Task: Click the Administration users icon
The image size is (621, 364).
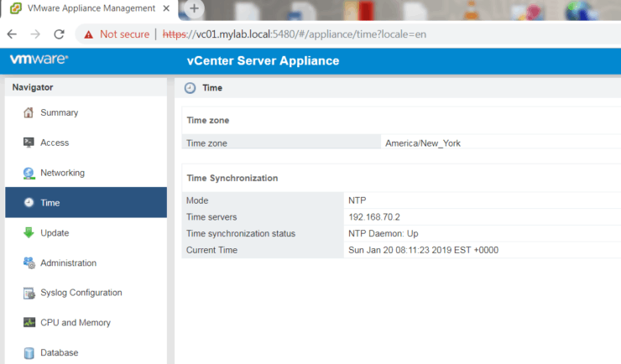Action: tap(29, 263)
